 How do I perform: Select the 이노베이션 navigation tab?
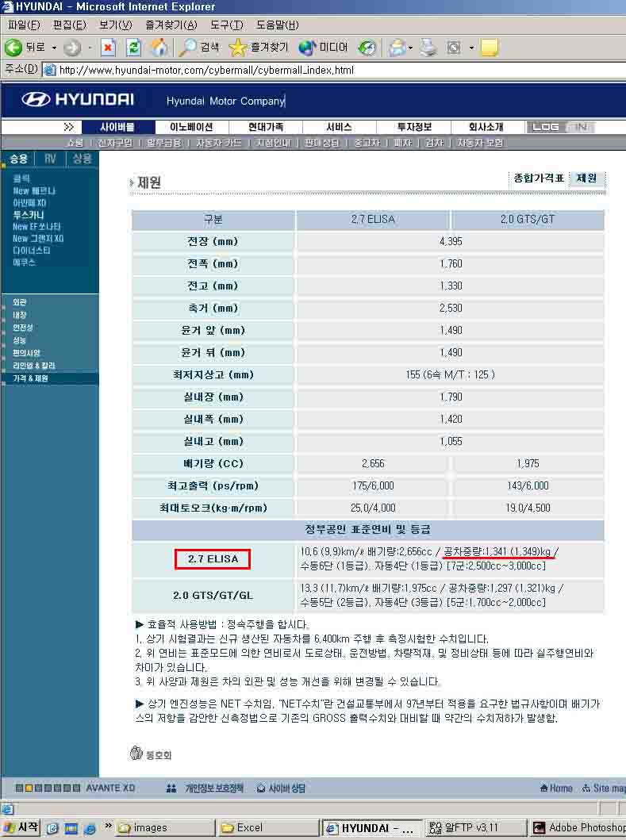(x=191, y=127)
